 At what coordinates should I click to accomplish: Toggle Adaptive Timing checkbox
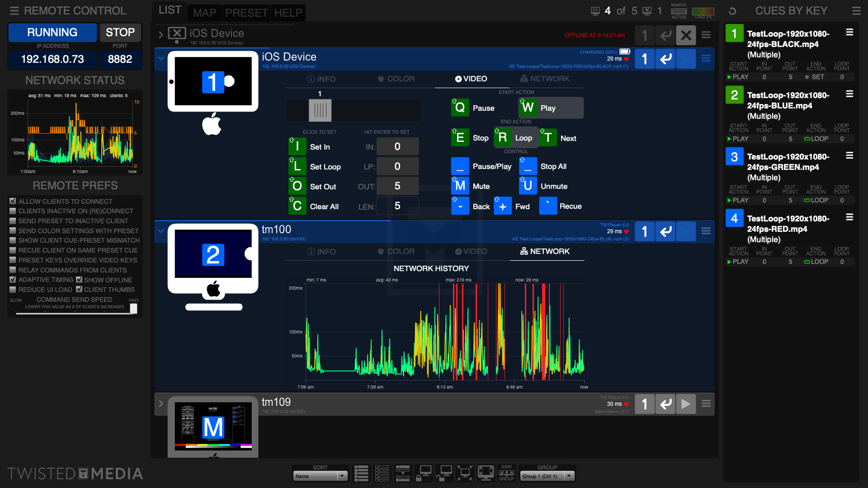[x=13, y=280]
